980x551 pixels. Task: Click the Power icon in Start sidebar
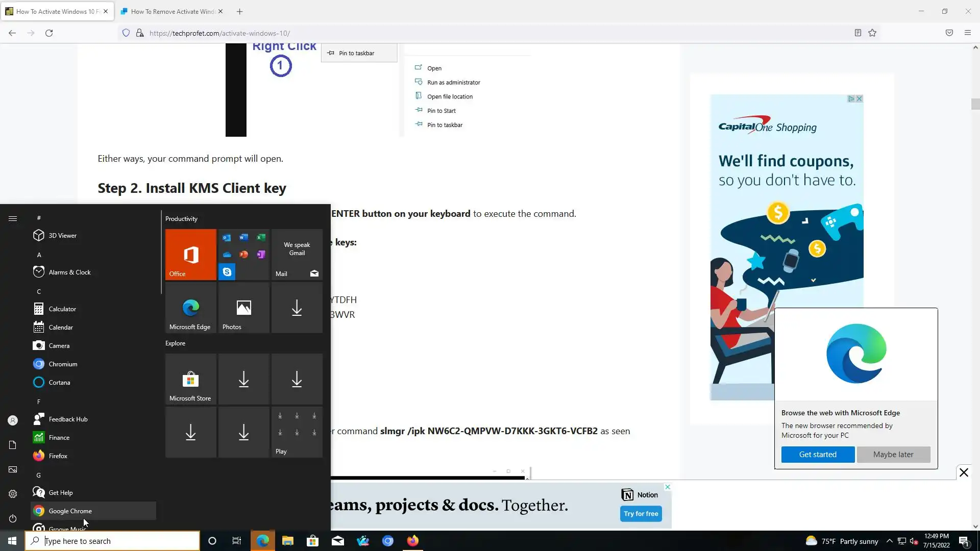pyautogui.click(x=13, y=518)
